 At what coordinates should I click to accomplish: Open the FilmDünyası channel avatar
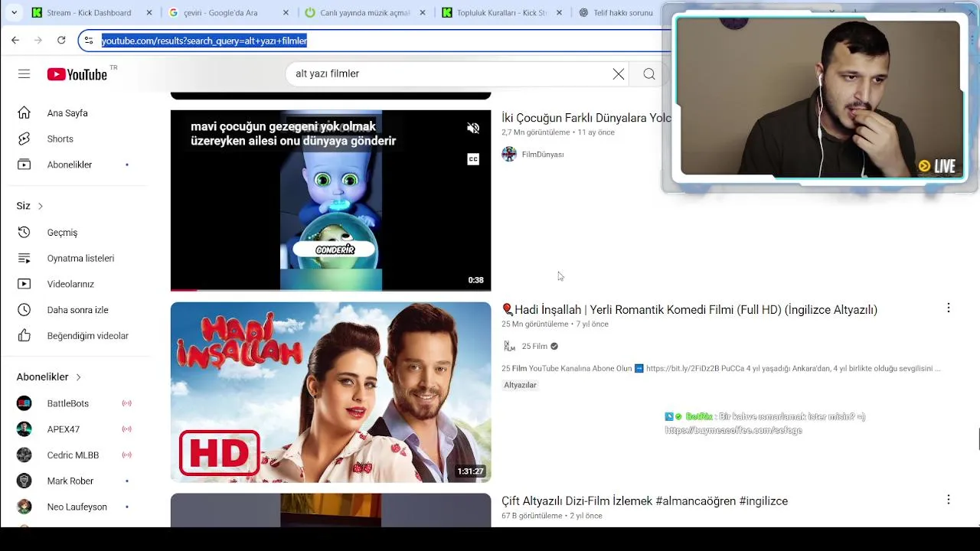[509, 155]
